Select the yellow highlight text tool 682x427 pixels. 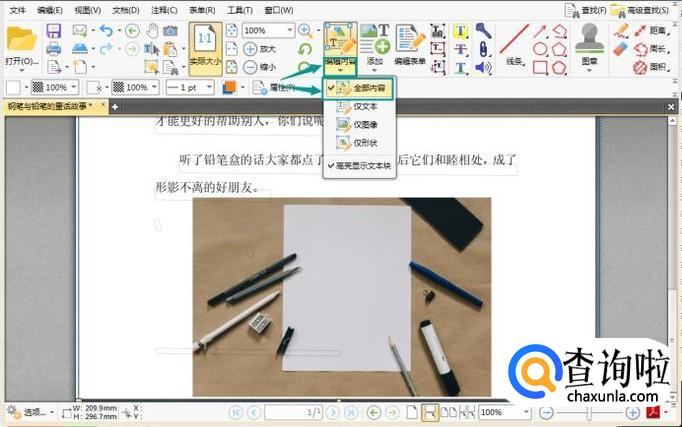point(461,31)
